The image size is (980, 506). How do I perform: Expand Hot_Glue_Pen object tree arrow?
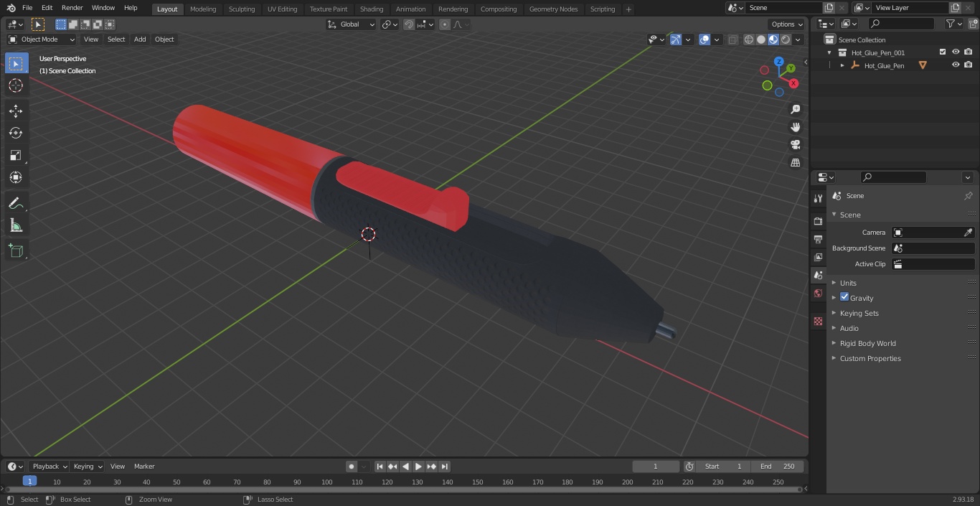[x=842, y=65]
